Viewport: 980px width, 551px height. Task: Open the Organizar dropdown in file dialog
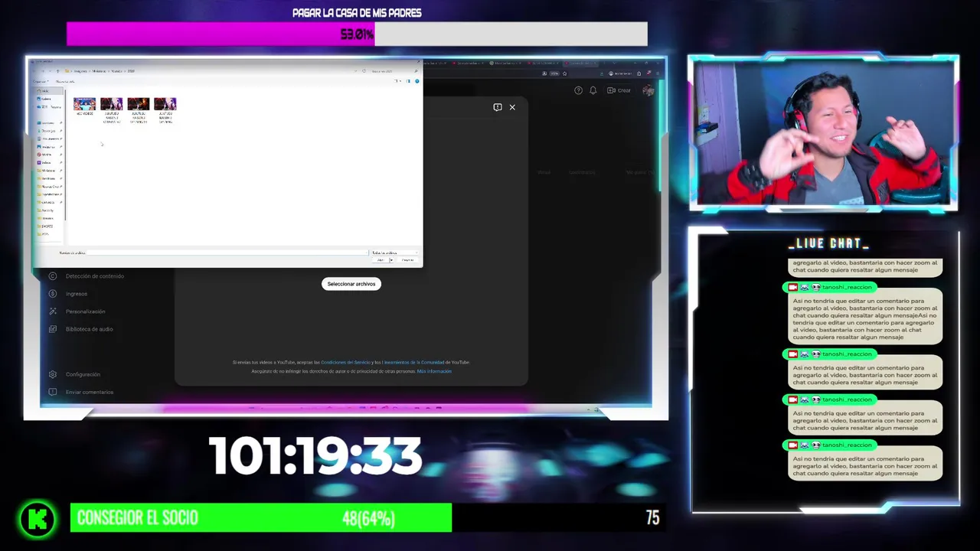[x=41, y=81]
